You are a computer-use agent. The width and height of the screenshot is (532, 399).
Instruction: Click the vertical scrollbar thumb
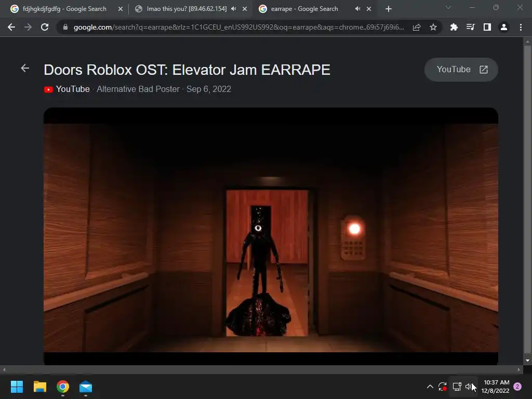click(x=527, y=198)
